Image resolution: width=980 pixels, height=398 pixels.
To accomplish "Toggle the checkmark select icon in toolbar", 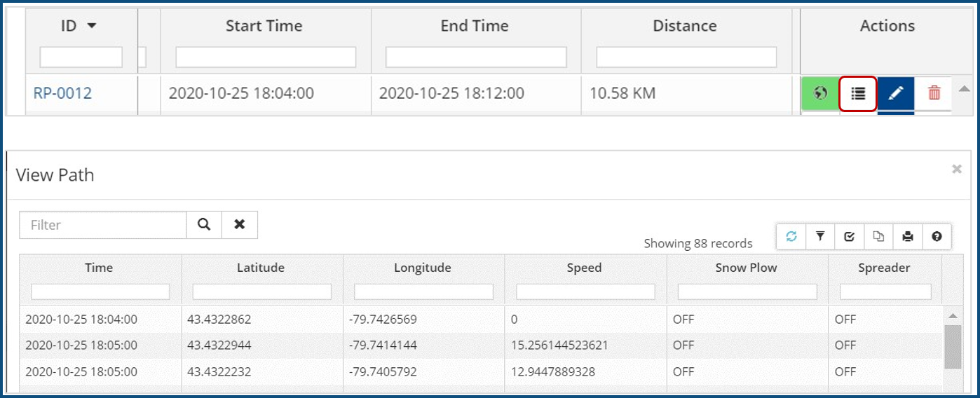I will click(x=850, y=237).
